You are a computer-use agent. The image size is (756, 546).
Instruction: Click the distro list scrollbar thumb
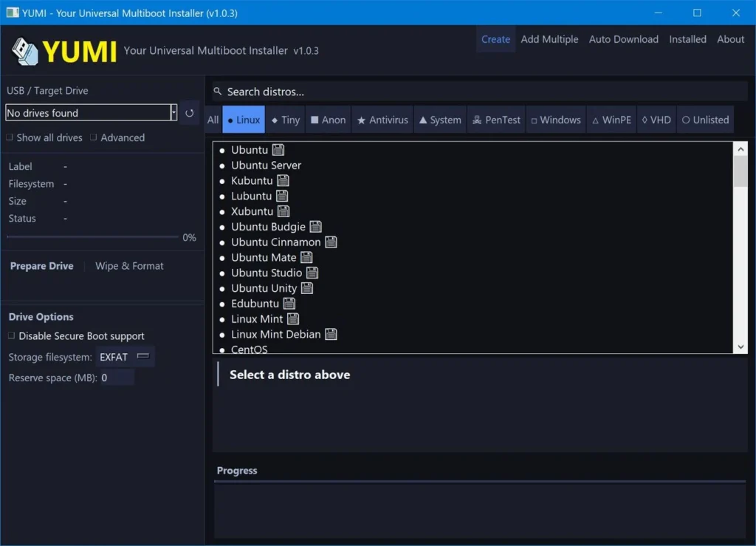click(x=740, y=171)
